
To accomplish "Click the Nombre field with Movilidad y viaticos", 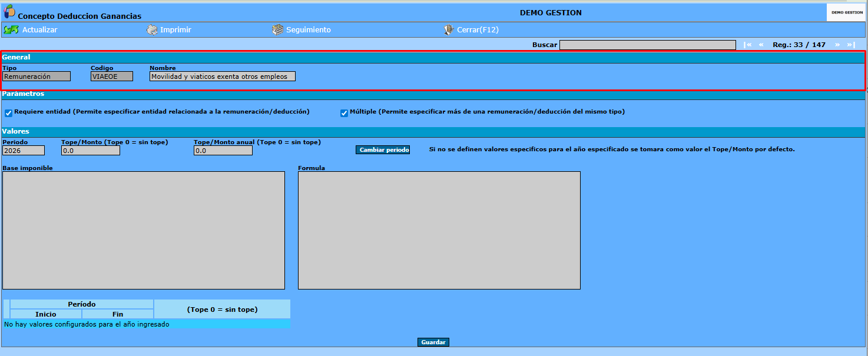I will (223, 76).
